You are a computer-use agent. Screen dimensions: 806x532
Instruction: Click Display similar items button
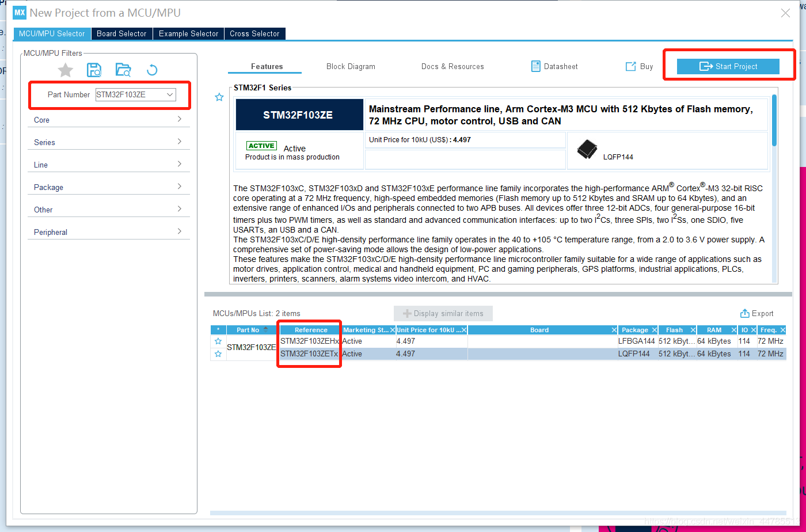coord(443,314)
